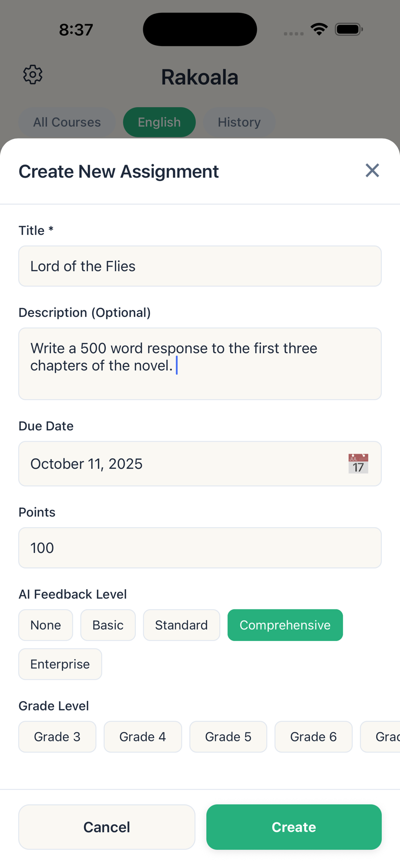
Task: Pick Grade 4 as grade level
Action: pyautogui.click(x=142, y=736)
